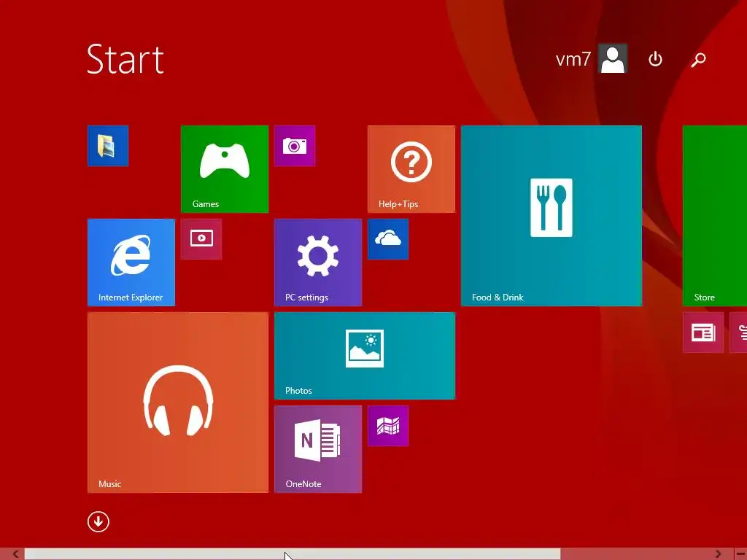Open the Store tile
The height and width of the screenshot is (560, 747).
point(715,216)
